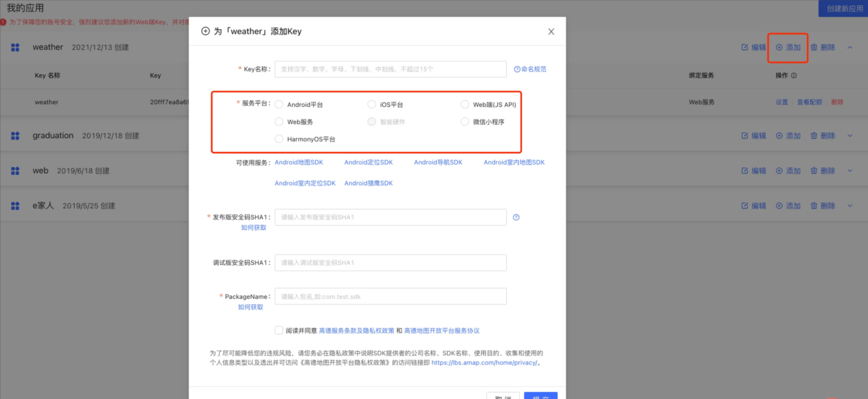Click 添加 for the e家人 app
The image size is (868, 399).
coord(788,206)
